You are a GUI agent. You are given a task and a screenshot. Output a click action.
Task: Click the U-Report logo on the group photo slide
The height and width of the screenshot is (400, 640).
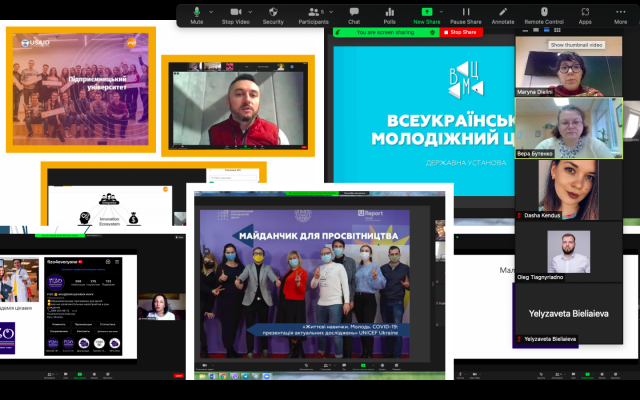pyautogui.click(x=371, y=214)
